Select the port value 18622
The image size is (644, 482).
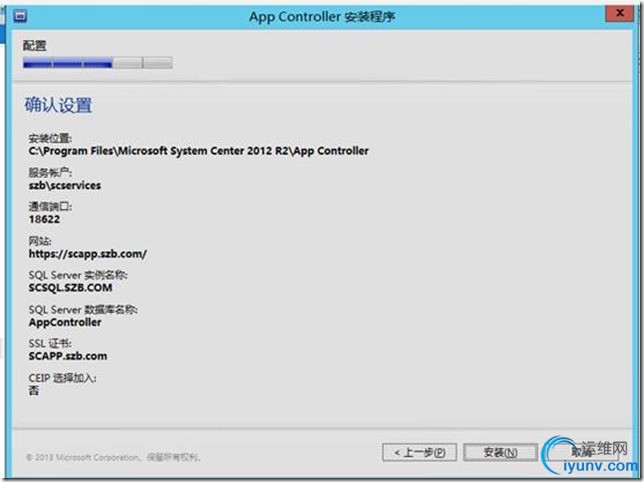tap(44, 219)
